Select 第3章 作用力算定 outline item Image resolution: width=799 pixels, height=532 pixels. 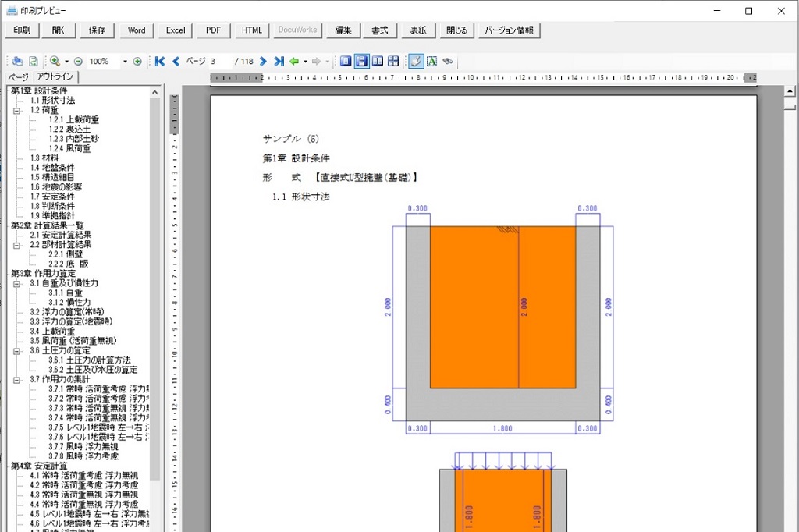(43, 273)
